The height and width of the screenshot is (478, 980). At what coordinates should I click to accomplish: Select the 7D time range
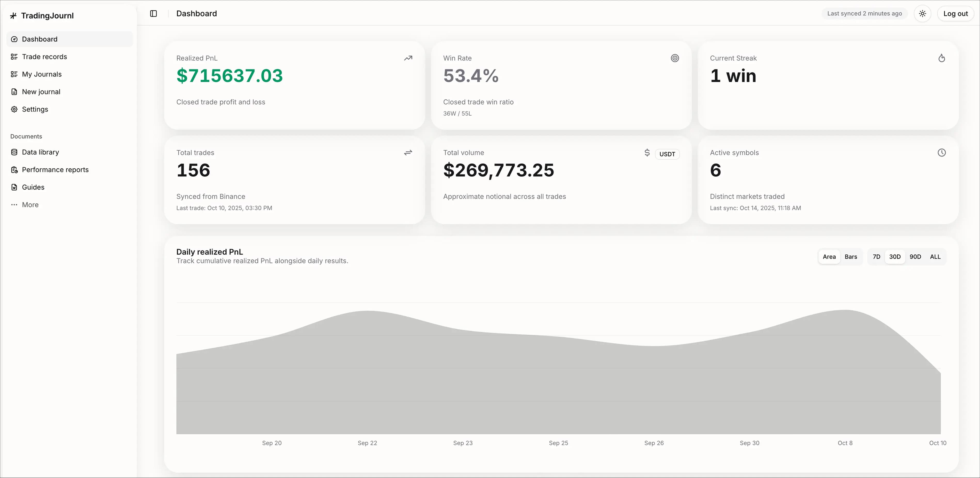876,257
